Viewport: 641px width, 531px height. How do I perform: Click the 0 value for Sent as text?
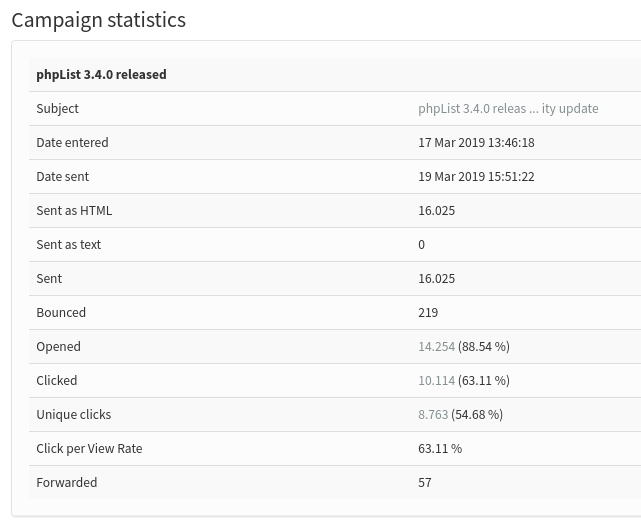click(422, 245)
